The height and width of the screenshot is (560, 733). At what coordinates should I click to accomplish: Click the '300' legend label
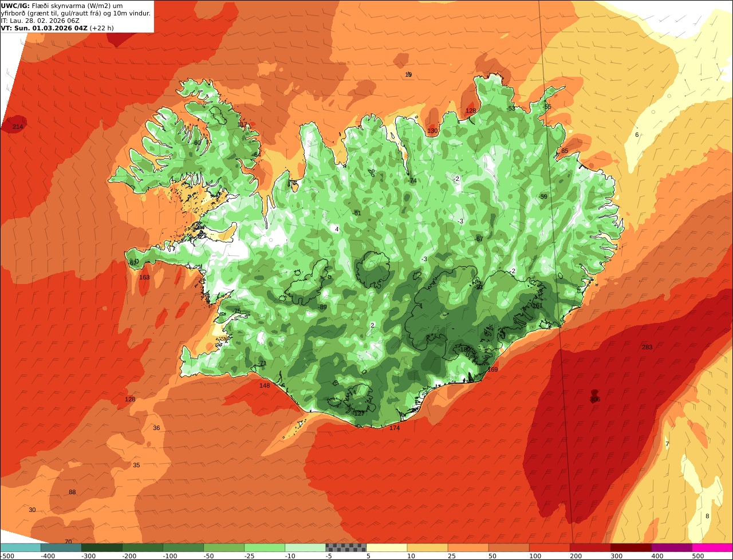tap(616, 556)
